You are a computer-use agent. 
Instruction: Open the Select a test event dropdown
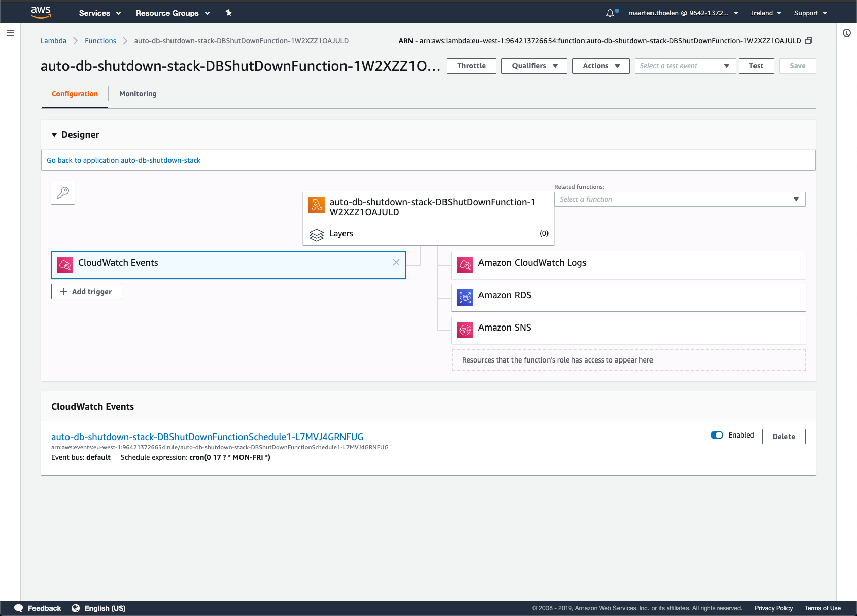[684, 65]
